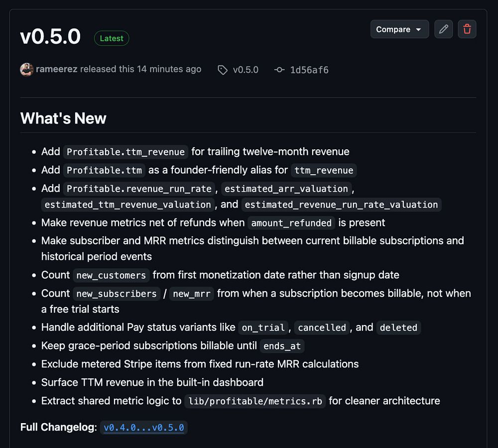This screenshot has height=448, width=498.
Task: Click the pencil edit release icon
Action: [x=443, y=29]
